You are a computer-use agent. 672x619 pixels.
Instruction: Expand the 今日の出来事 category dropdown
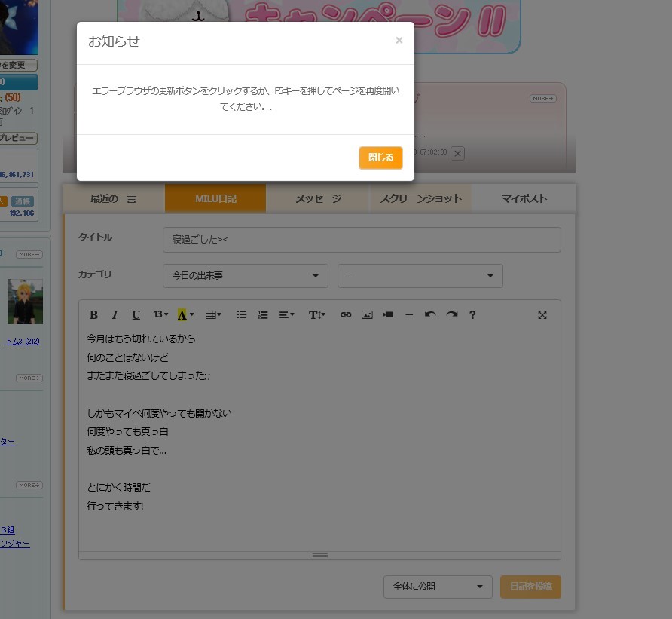(x=245, y=276)
